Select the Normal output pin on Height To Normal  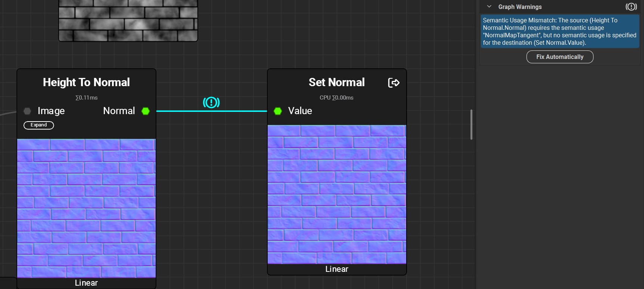146,111
